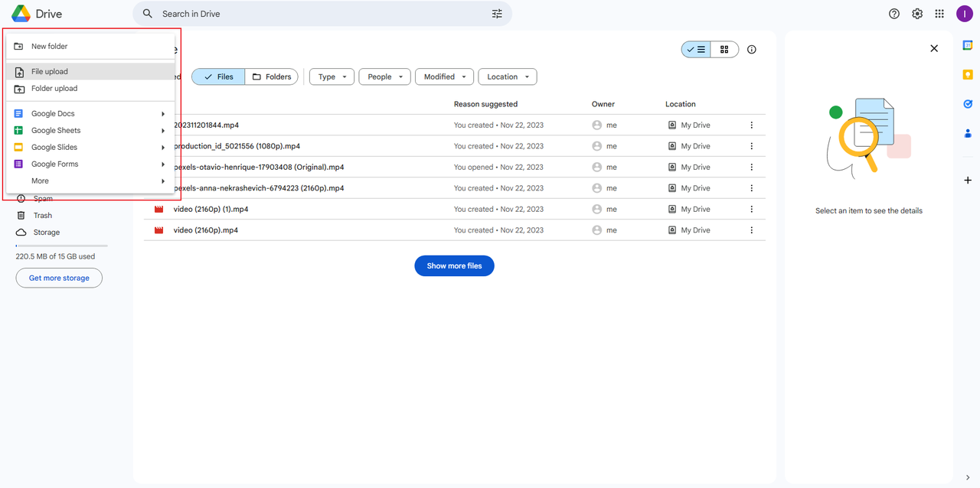Open Settings gear icon
980x488 pixels.
917,14
